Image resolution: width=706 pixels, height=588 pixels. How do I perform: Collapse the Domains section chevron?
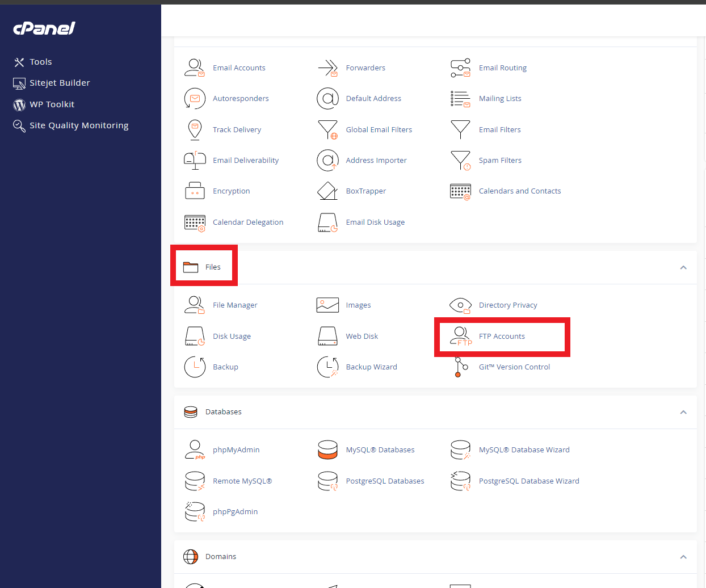(x=683, y=557)
